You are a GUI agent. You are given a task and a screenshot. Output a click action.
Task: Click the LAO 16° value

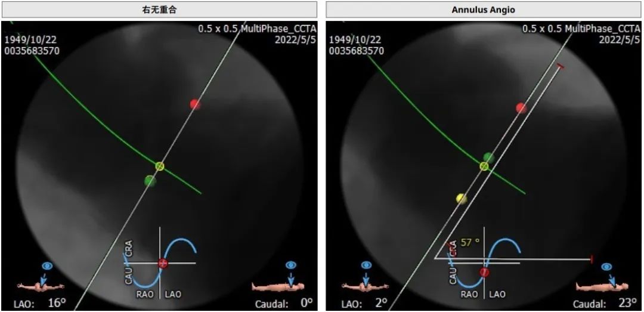tap(57, 304)
